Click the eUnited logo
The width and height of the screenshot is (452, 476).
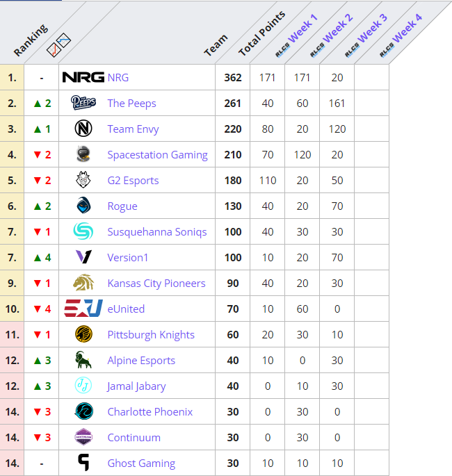83,309
